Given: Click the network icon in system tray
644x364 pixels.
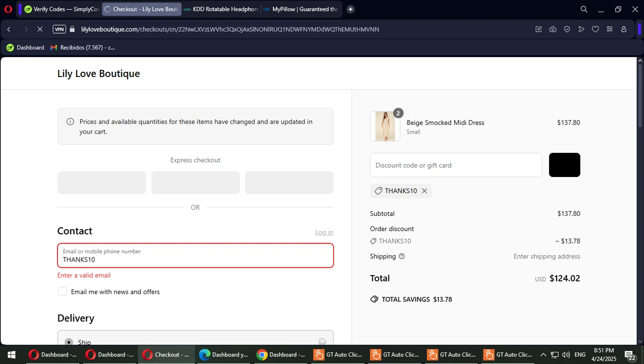Looking at the screenshot, I should pyautogui.click(x=555, y=355).
